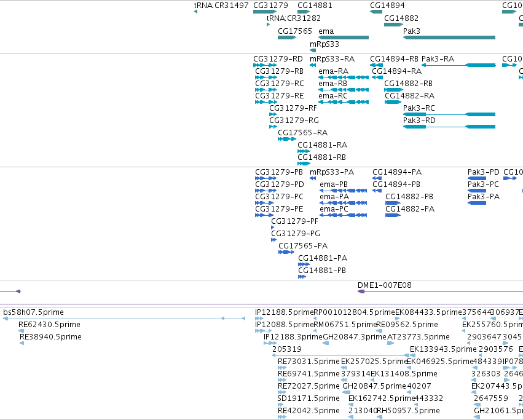Open transcript Pak3-RD
The height and width of the screenshot is (420, 523).
point(419,121)
